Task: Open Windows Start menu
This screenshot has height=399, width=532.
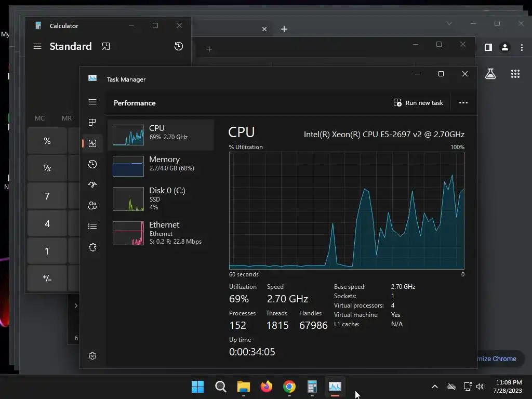Action: coord(197,387)
